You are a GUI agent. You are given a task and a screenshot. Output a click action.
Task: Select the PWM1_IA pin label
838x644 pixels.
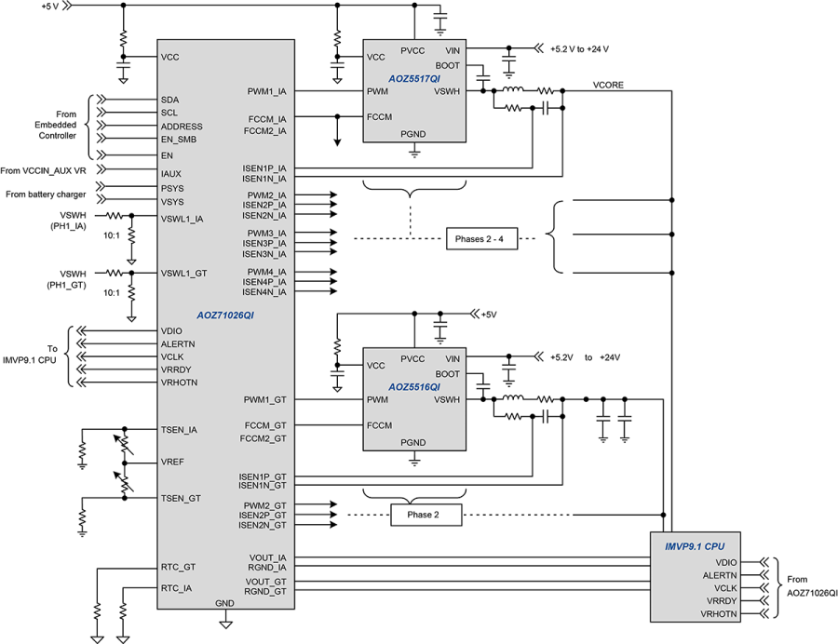[x=267, y=91]
